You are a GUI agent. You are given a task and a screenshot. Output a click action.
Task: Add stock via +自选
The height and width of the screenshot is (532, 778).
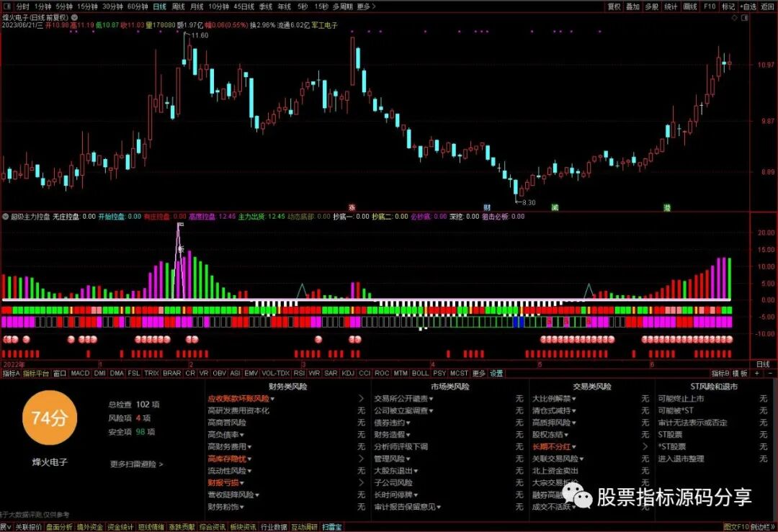coord(748,6)
